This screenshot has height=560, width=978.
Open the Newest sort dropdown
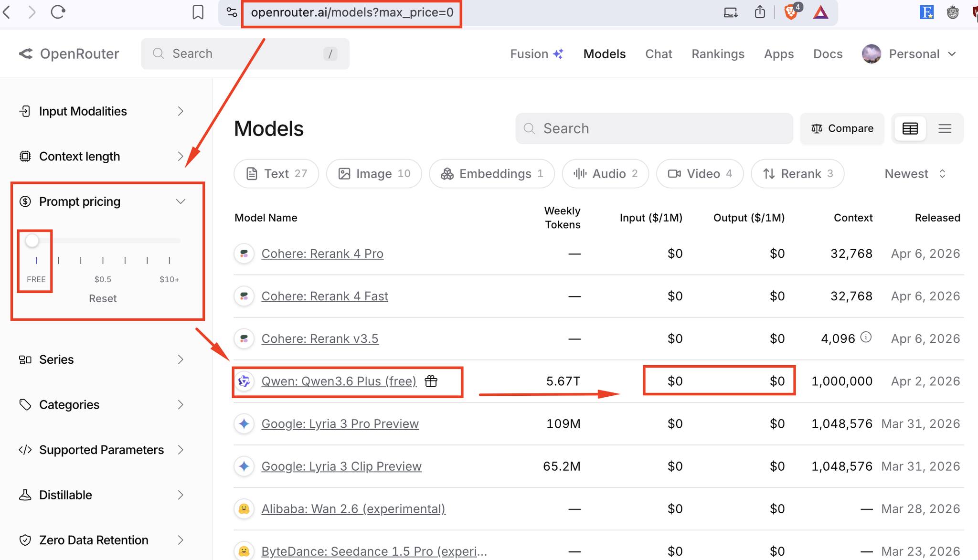(915, 174)
